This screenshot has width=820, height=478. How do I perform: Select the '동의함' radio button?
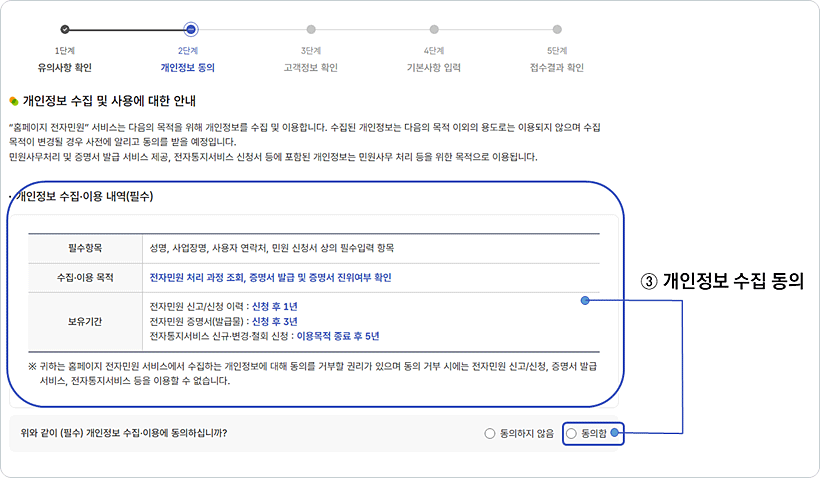(571, 434)
